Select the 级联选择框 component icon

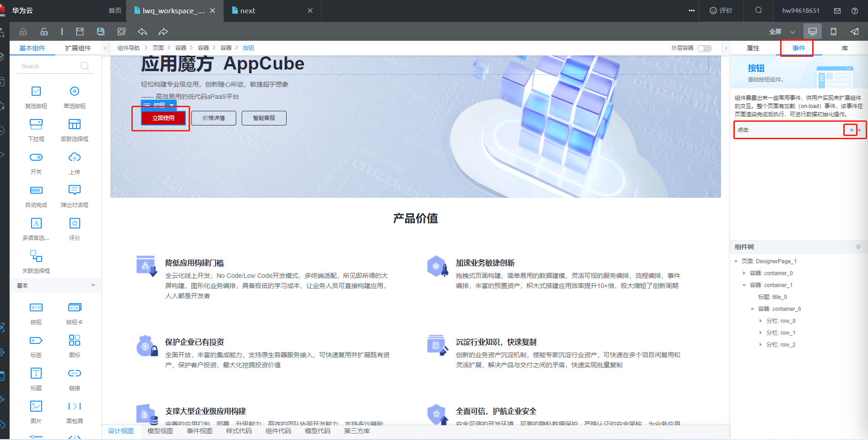tap(75, 124)
